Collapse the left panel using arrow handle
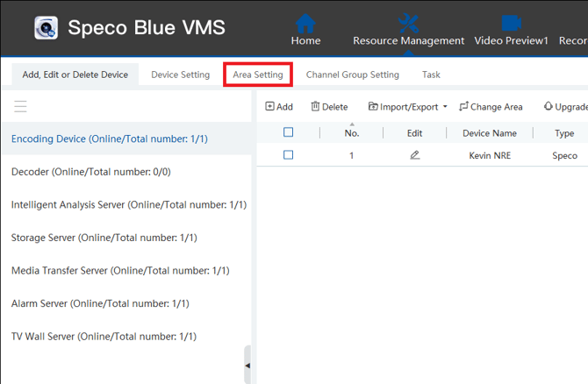 tap(247, 365)
